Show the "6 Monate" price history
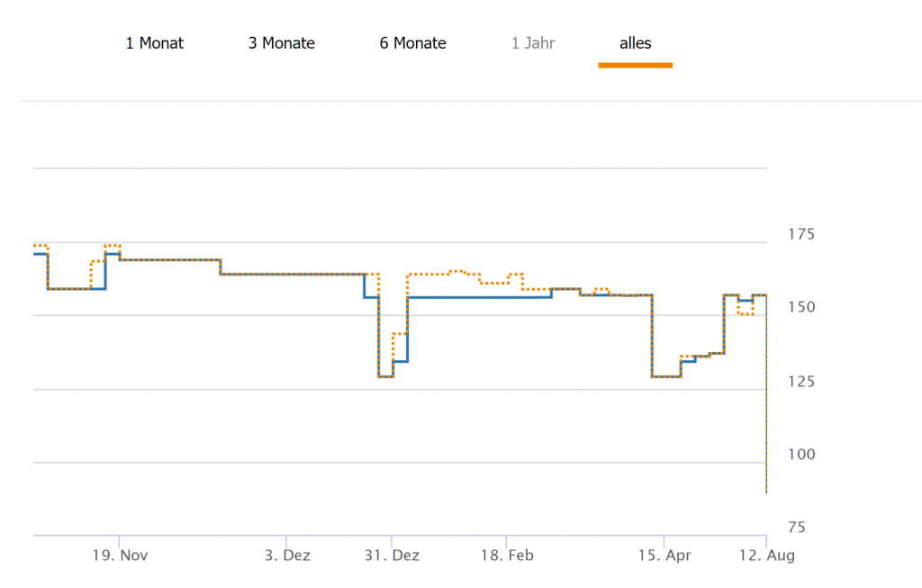This screenshot has width=922, height=588. point(412,43)
